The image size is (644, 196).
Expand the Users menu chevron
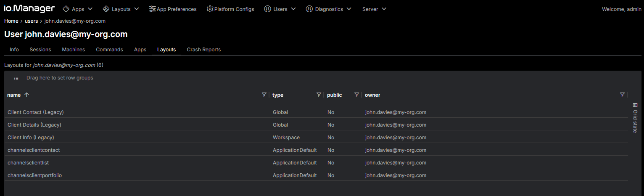tap(293, 9)
